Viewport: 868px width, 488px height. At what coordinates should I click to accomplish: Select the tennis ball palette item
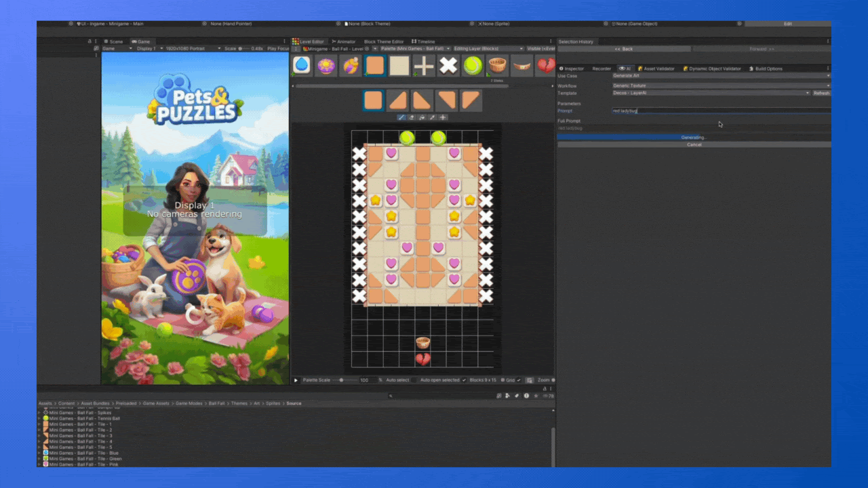pyautogui.click(x=473, y=65)
